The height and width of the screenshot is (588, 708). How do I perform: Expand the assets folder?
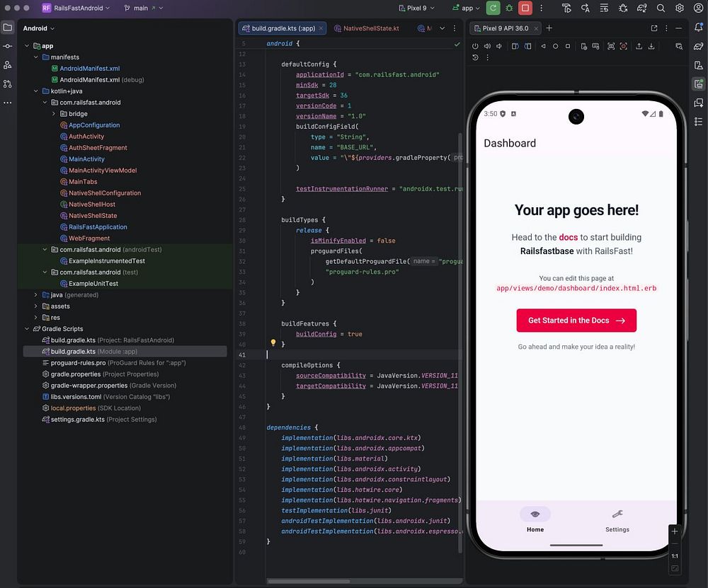(35, 306)
